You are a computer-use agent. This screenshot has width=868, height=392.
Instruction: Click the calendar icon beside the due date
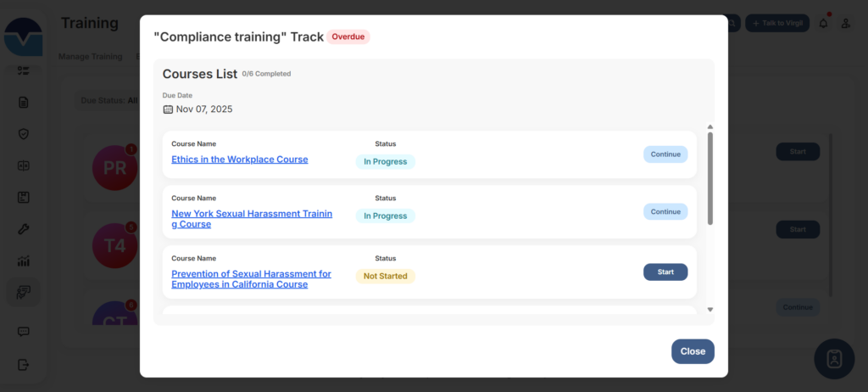[x=168, y=109]
